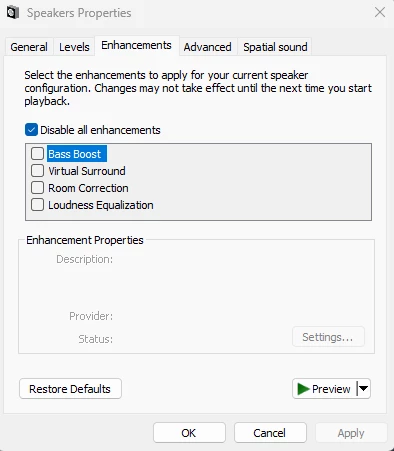
Task: Open the Spatial sound tab
Action: 275,47
